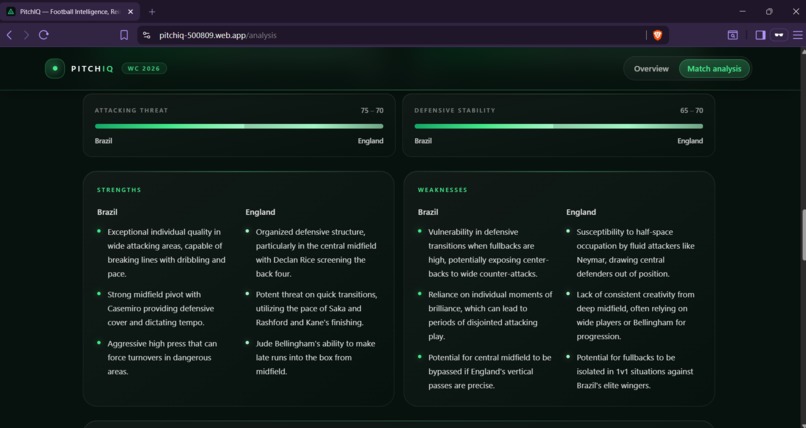
Task: Click England heading in Weaknesses card
Action: coord(581,212)
